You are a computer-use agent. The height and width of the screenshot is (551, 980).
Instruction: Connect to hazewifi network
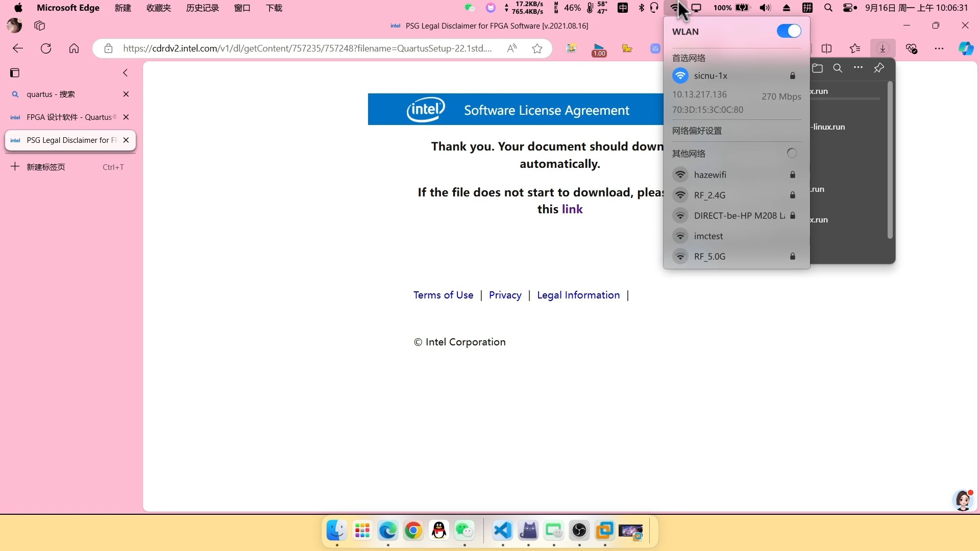tap(709, 175)
